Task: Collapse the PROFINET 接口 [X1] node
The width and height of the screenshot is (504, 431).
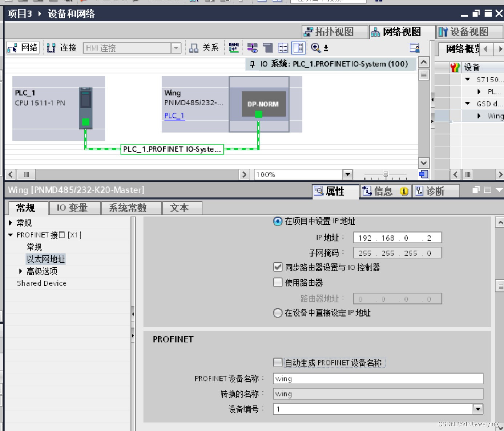Action: tap(11, 235)
